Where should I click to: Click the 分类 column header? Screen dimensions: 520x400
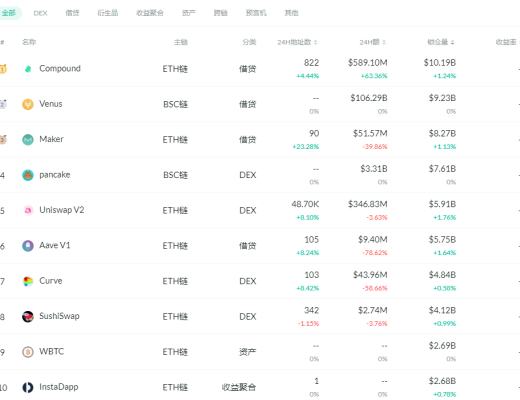(249, 42)
